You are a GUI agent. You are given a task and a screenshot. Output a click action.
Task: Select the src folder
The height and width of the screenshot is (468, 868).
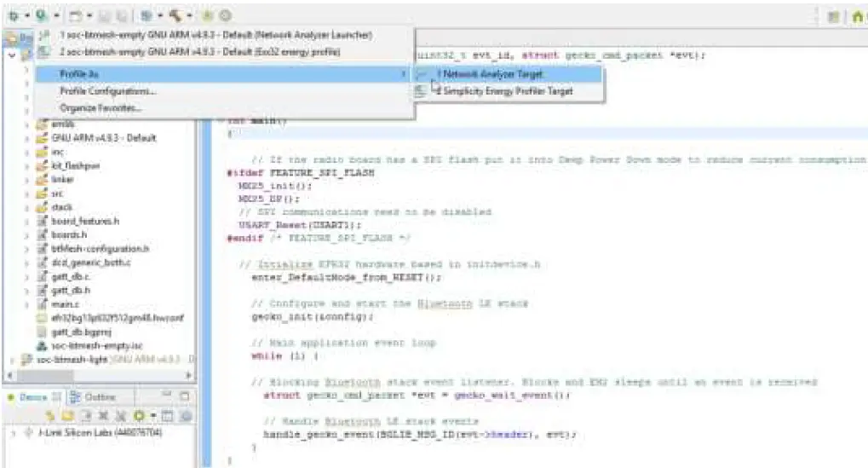tap(57, 194)
